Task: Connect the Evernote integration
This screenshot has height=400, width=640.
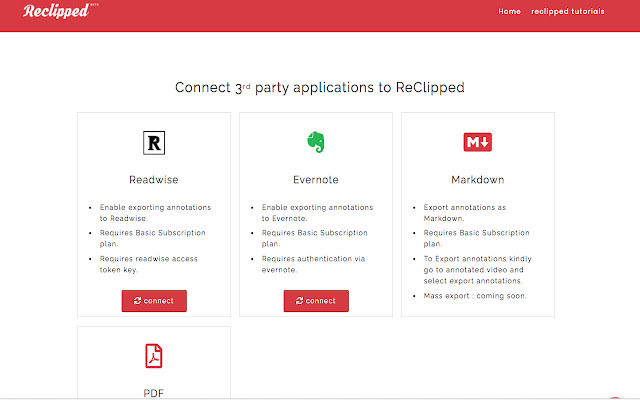Action: pos(316,301)
